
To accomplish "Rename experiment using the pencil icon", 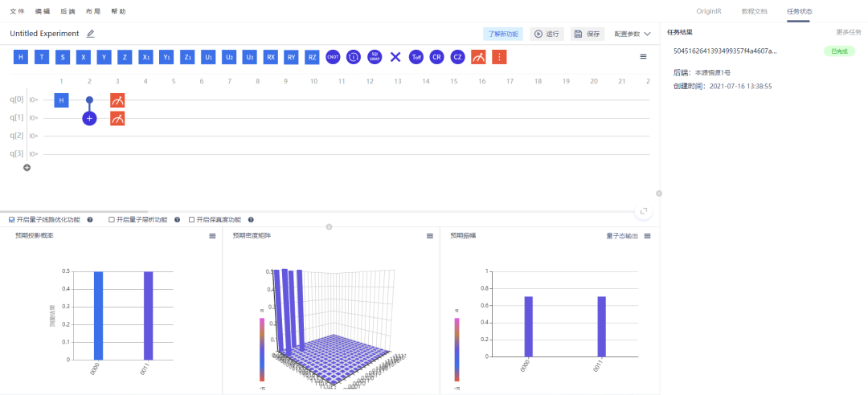I will (x=90, y=34).
